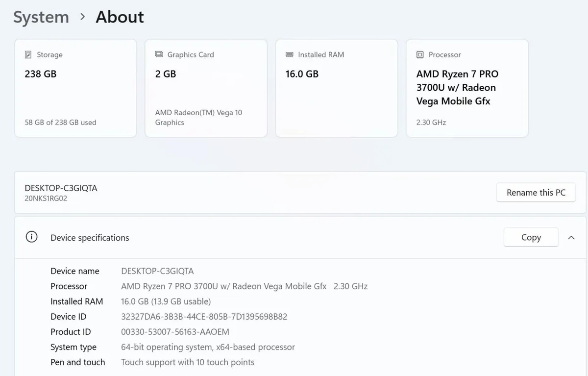Image resolution: width=588 pixels, height=376 pixels.
Task: Click 'Touch support with 10 touch points'
Action: coord(188,362)
